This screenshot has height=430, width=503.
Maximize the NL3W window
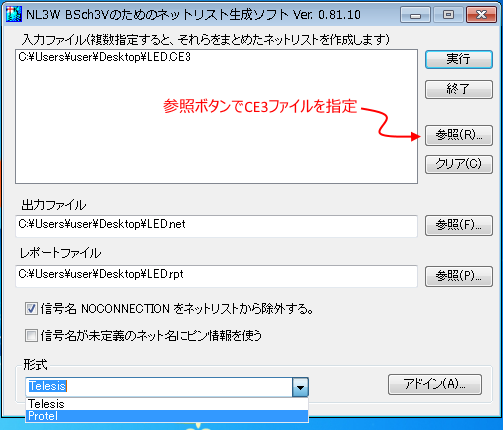pos(448,15)
